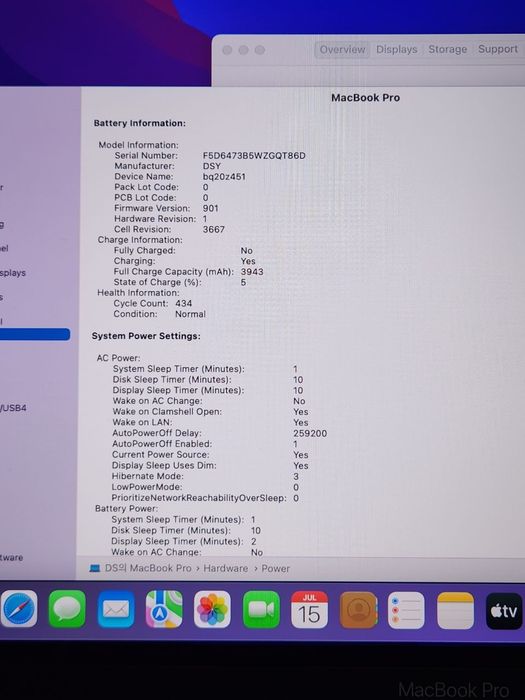This screenshot has height=700, width=525.
Task: Click Firmware Version value 901
Action: pos(211,208)
